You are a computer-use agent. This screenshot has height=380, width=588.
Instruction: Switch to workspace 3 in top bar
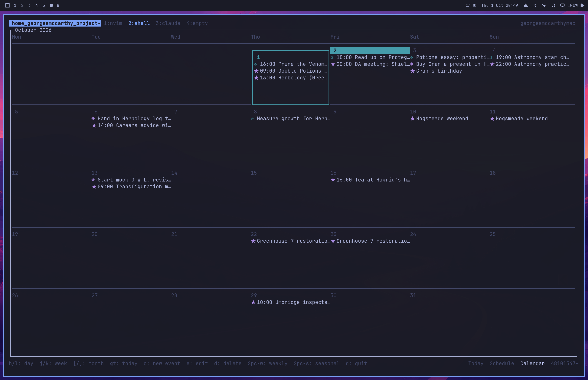(29, 5)
